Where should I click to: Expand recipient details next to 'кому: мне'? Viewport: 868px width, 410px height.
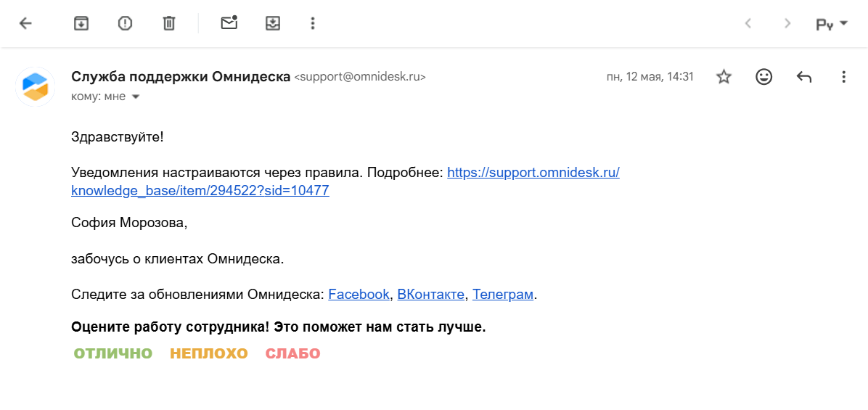coord(135,97)
